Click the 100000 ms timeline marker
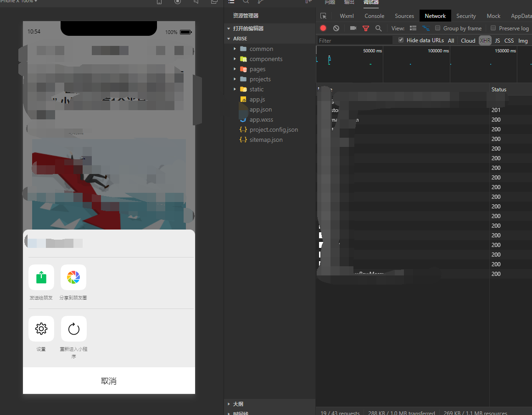This screenshot has width=532, height=415. point(438,51)
